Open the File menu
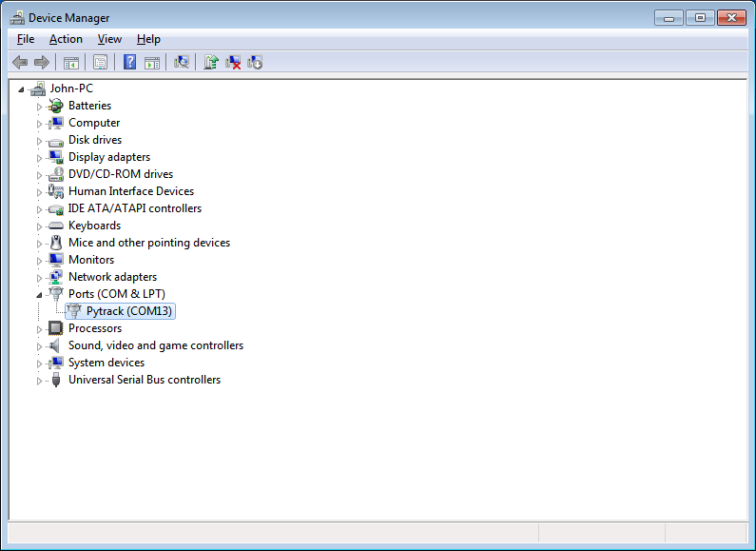Screen dimensions: 756x551 pos(26,39)
